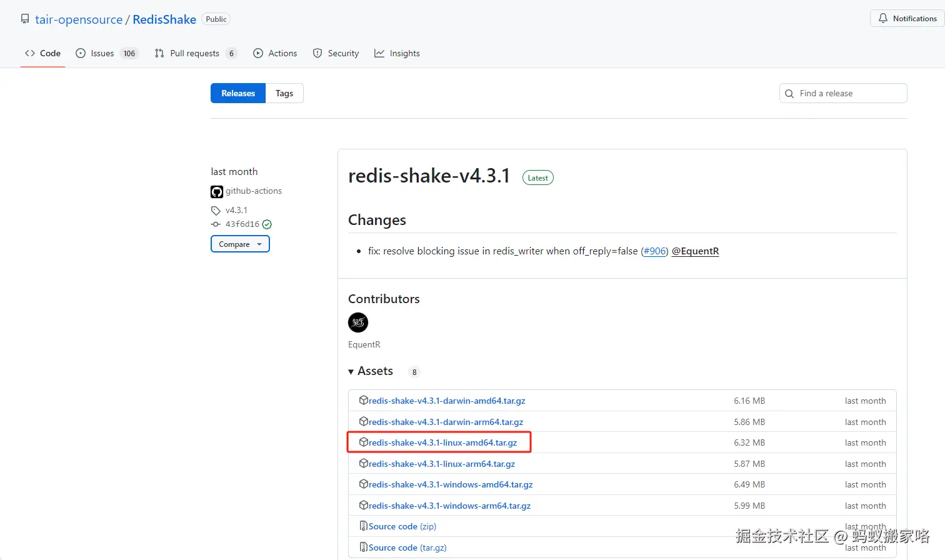Download redis-shake-v4.3.1-windows-arm64.tar.gz
The image size is (945, 560).
tap(449, 506)
